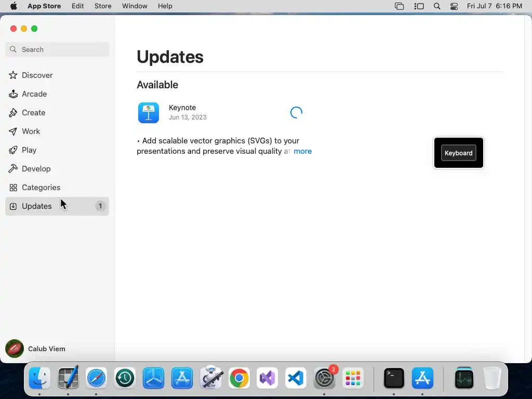Click the running App Store icon beside Terminal
The height and width of the screenshot is (399, 532).
point(422,378)
